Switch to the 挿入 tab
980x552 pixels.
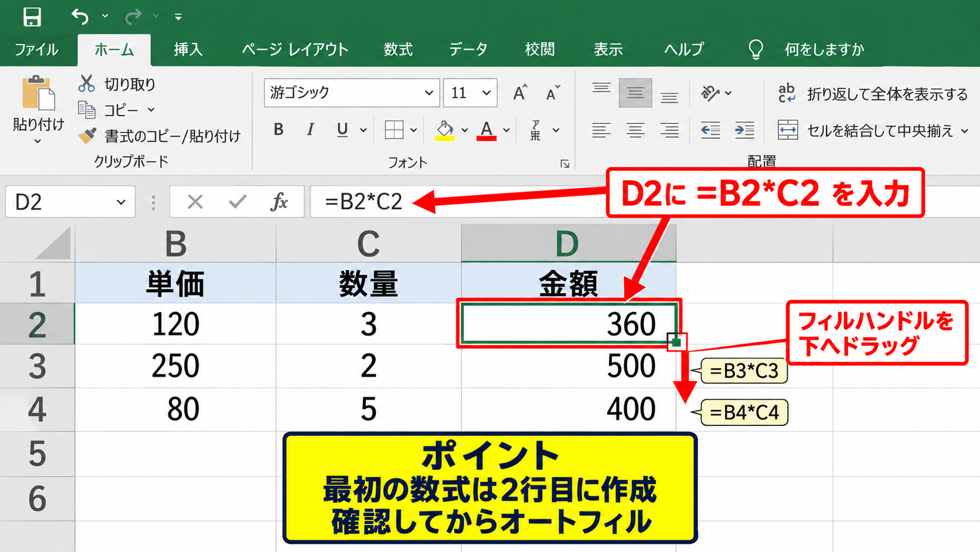click(188, 49)
